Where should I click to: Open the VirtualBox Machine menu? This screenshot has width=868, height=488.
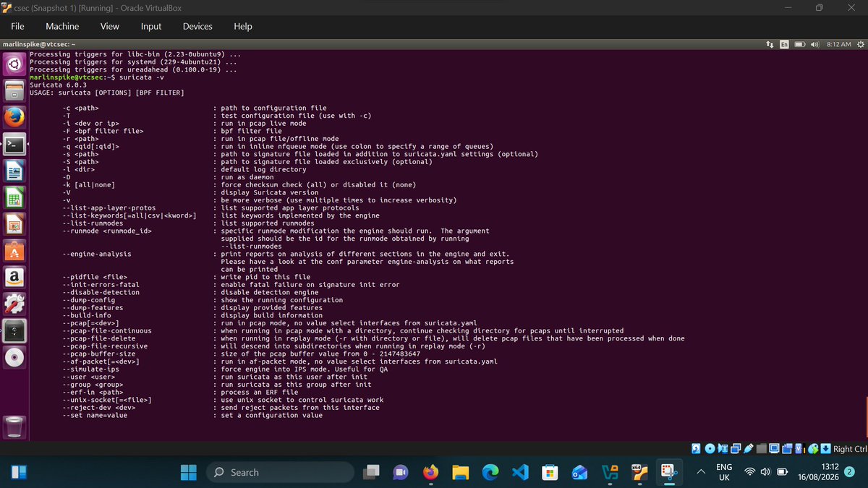pos(62,26)
